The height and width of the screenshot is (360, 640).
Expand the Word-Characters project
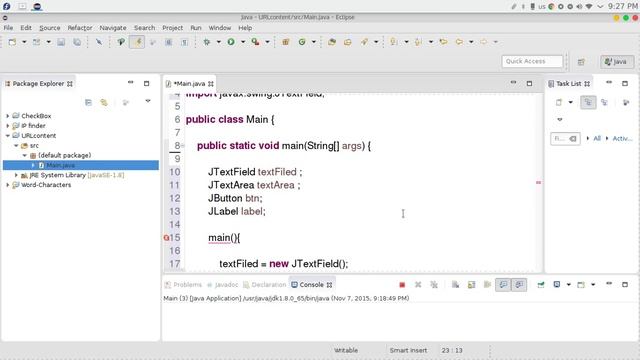[x=7, y=185]
